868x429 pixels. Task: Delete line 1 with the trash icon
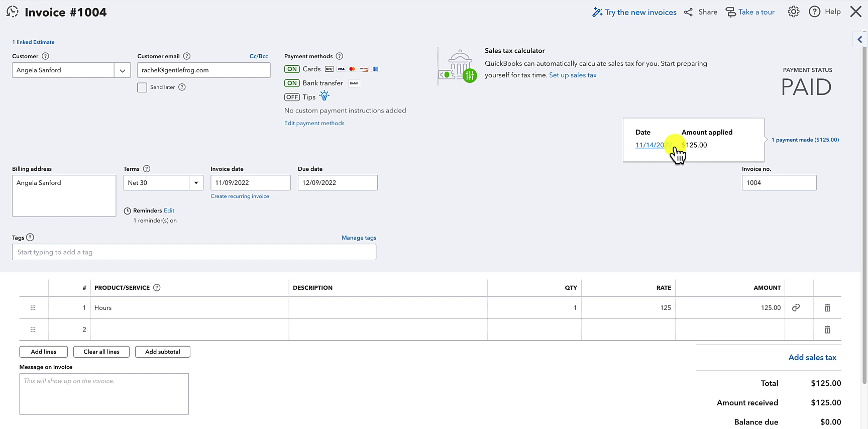[827, 308]
